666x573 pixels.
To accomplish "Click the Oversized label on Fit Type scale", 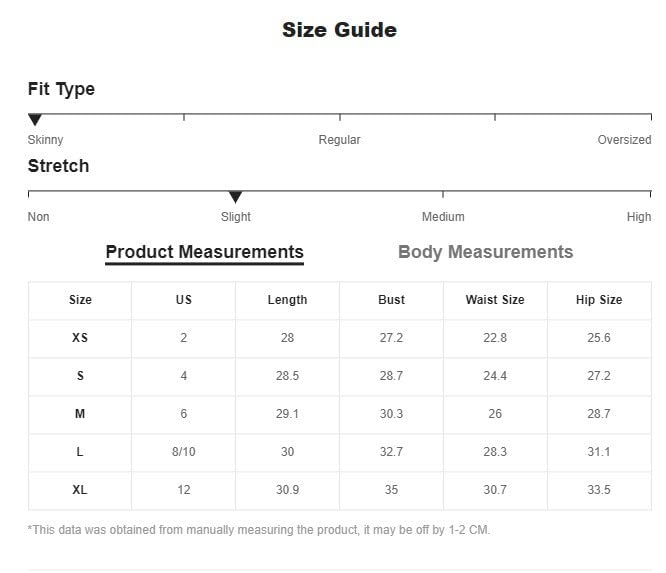I will tap(624, 140).
